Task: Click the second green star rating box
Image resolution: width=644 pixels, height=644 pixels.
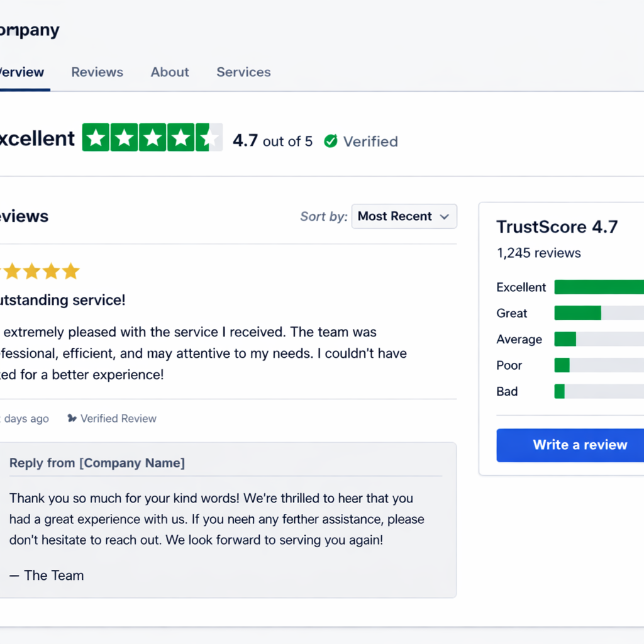Action: pos(125,137)
